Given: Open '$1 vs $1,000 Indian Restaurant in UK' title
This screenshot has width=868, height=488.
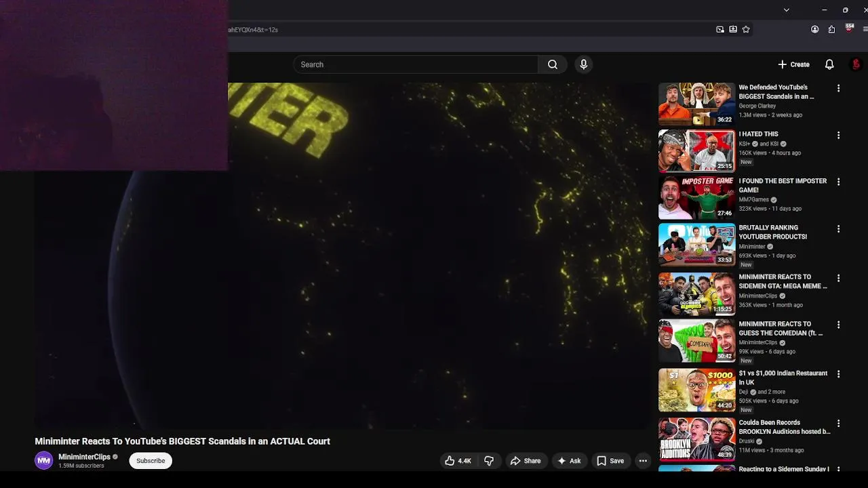Looking at the screenshot, I should [783, 378].
